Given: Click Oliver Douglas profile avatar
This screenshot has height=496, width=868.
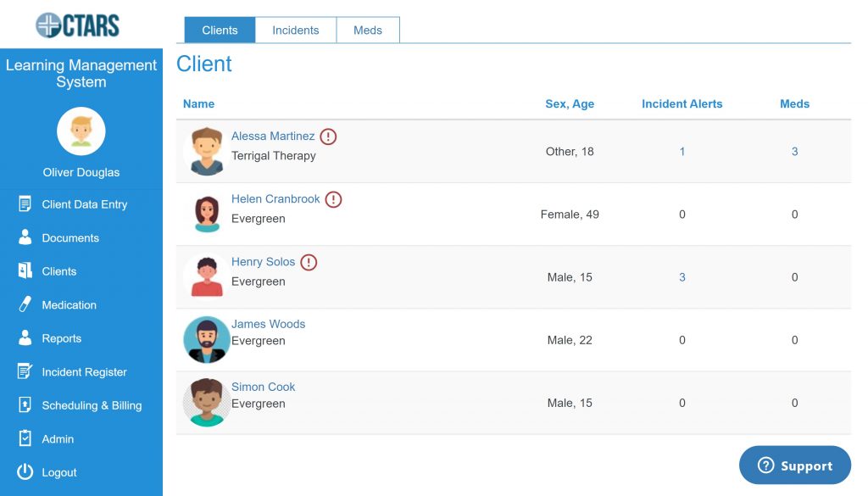Looking at the screenshot, I should coord(81,131).
